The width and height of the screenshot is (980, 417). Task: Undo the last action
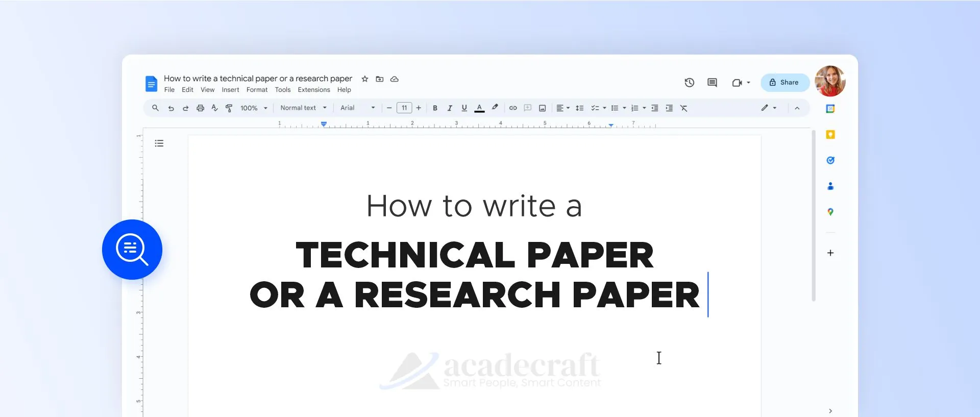tap(171, 108)
